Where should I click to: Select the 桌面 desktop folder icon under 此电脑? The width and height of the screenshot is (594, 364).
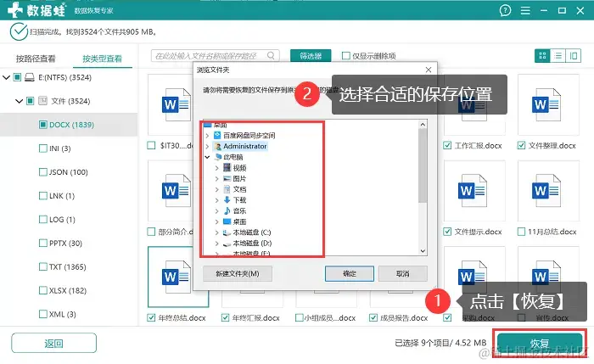[227, 221]
